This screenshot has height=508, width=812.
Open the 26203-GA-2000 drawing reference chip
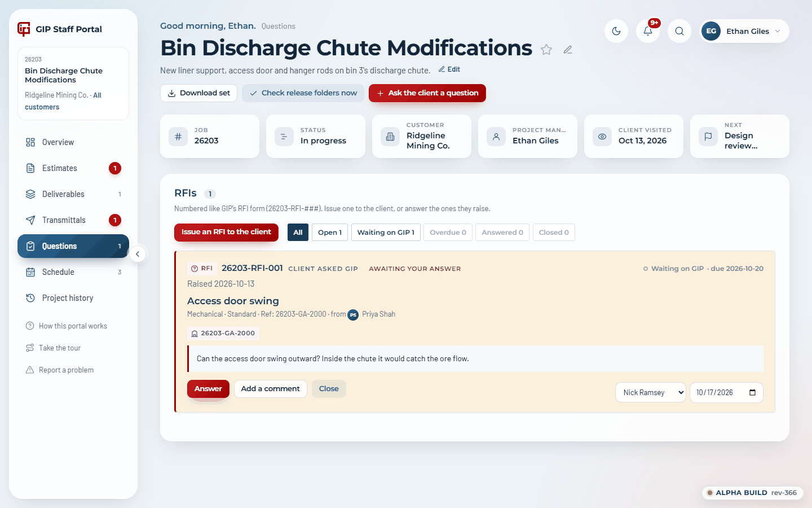pos(223,333)
